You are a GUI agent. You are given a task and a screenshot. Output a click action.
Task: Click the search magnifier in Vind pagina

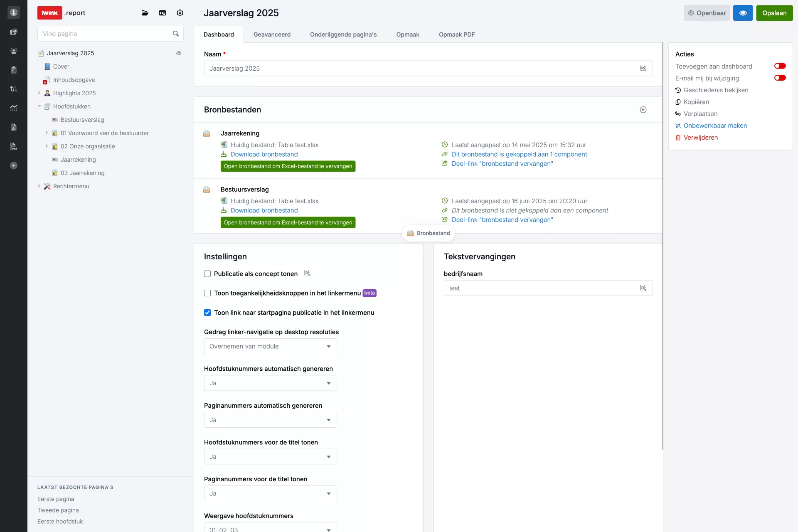coord(176,34)
